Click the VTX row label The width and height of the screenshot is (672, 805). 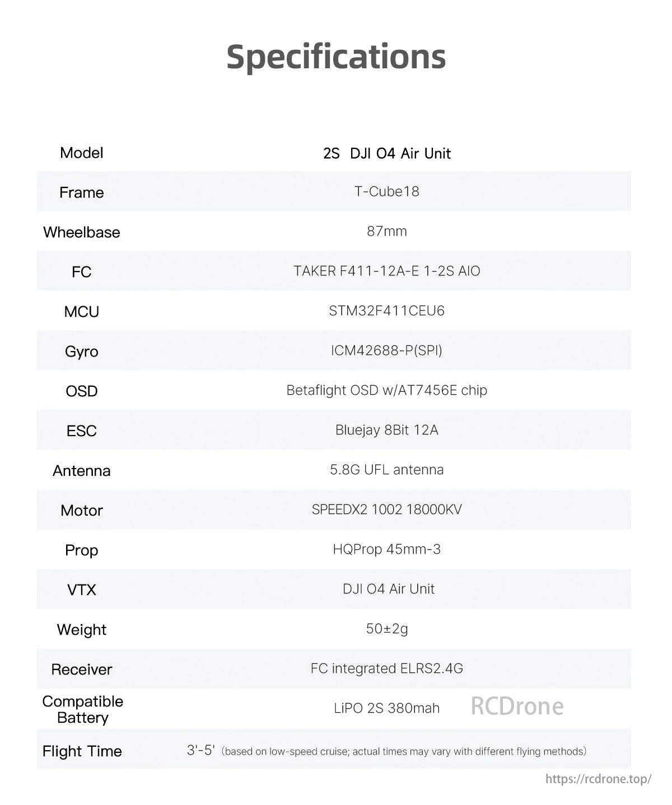(82, 589)
